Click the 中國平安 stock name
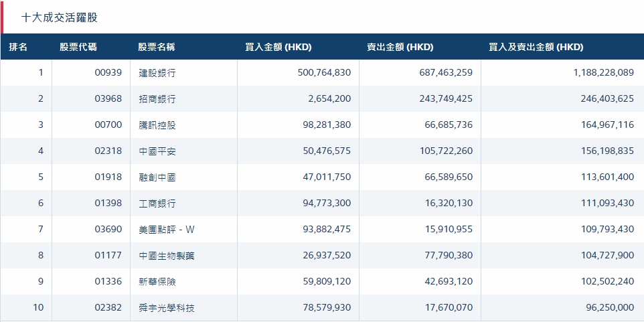The height and width of the screenshot is (322, 644). click(x=157, y=151)
